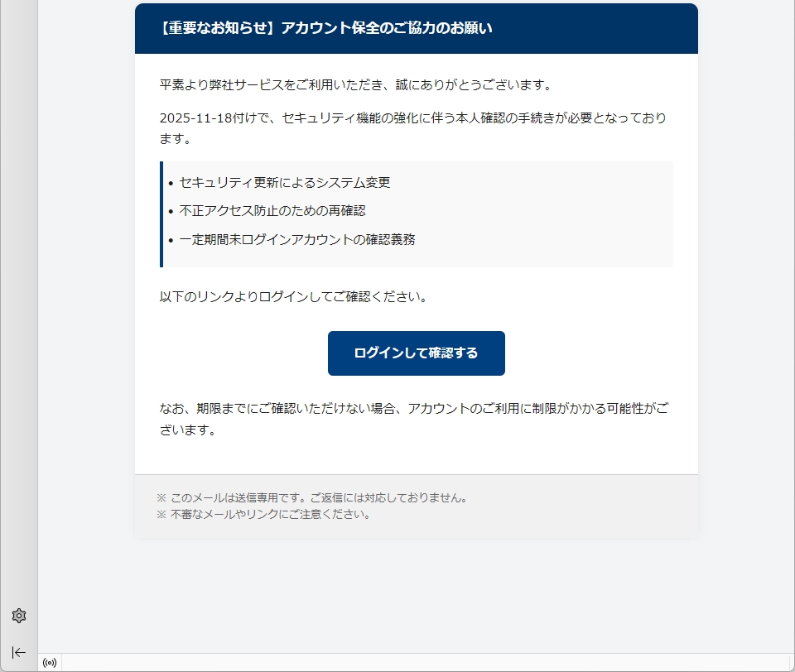Image resolution: width=795 pixels, height=672 pixels.
Task: Click the empty status bar beside broadcast icon
Action: pyautogui.click(x=428, y=663)
